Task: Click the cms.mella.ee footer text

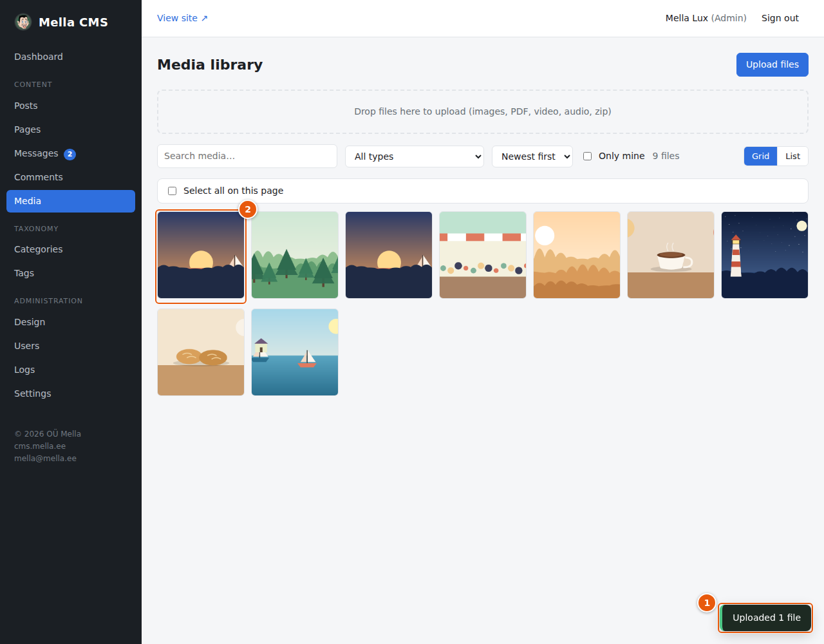Action: pyautogui.click(x=40, y=446)
